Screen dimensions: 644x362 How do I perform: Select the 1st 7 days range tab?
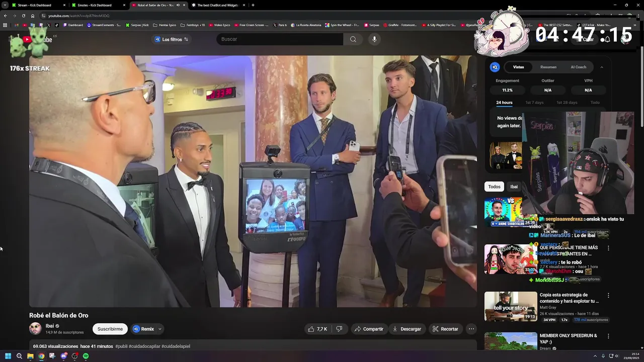(x=534, y=103)
